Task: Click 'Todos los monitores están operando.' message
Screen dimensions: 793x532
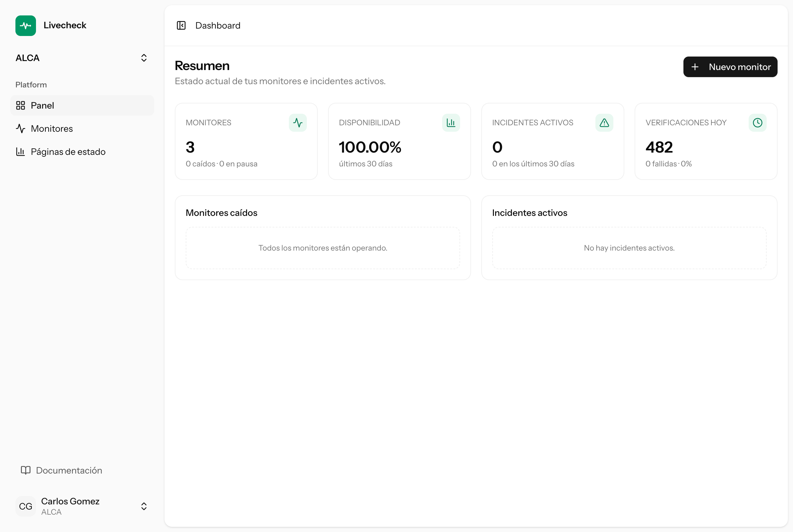Action: 323,248
